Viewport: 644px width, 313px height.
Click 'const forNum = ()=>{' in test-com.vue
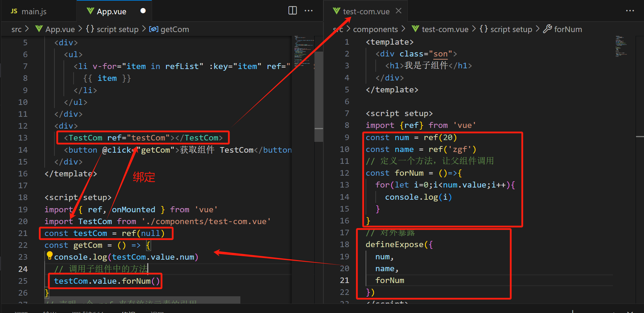(414, 173)
